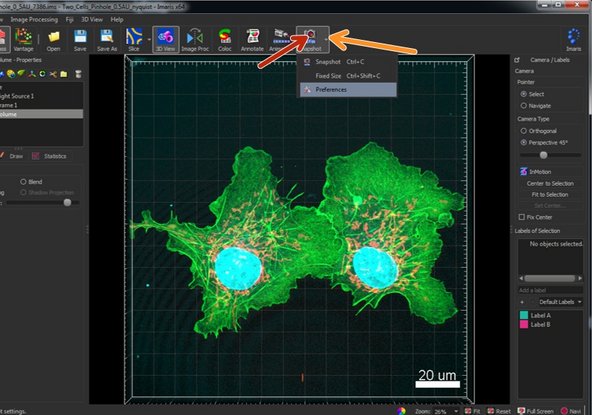The width and height of the screenshot is (592, 415).
Task: Click the Imaris logo icon
Action: point(574,39)
